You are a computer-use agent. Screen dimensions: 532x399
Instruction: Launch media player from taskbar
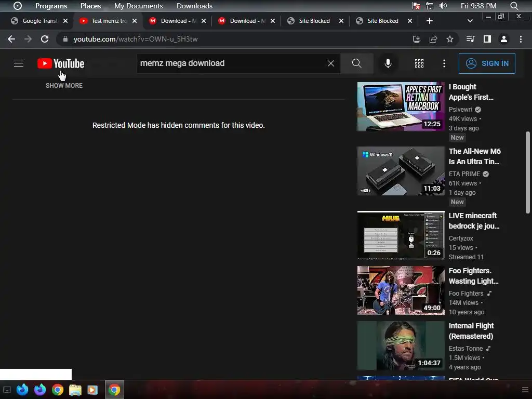[x=92, y=390]
